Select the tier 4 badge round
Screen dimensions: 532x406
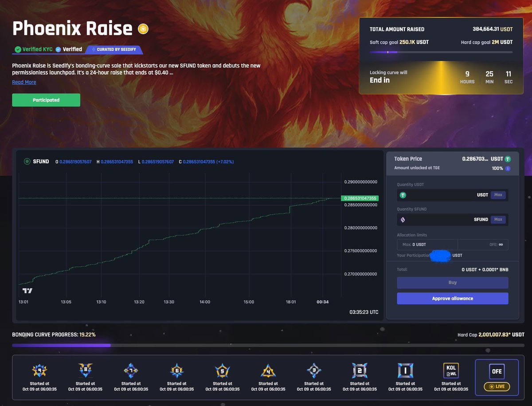pyautogui.click(x=268, y=370)
